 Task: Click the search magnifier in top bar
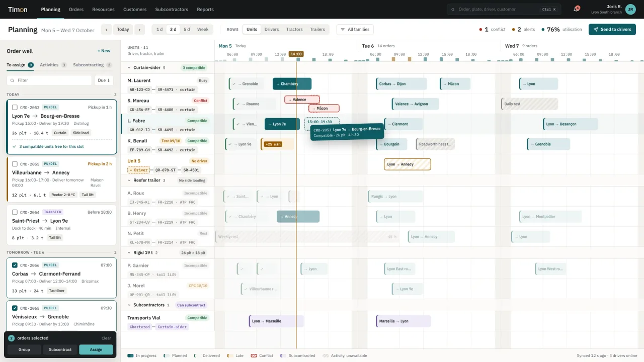click(453, 10)
